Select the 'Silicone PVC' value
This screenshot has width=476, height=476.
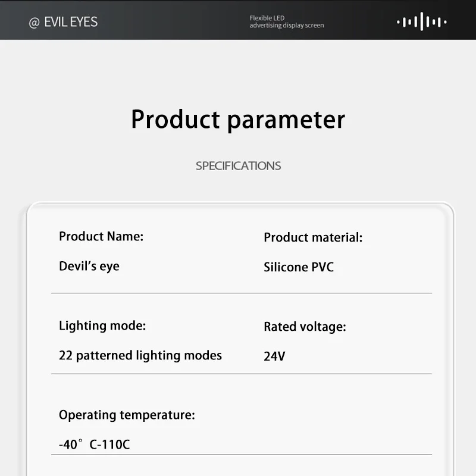pos(299,267)
